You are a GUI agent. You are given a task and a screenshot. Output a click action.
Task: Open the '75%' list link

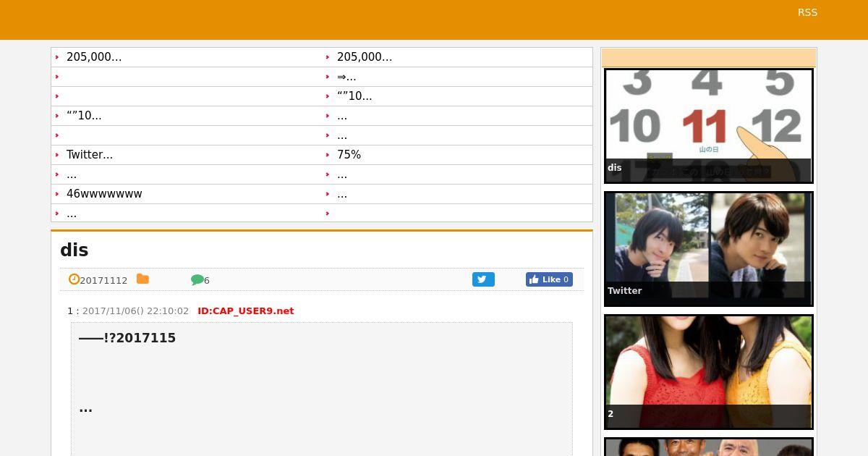349,155
